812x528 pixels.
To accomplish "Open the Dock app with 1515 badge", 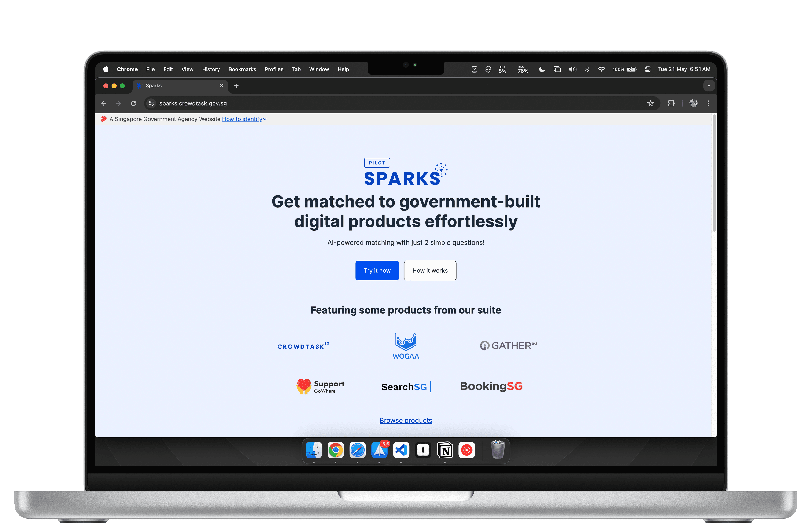I will (x=379, y=450).
